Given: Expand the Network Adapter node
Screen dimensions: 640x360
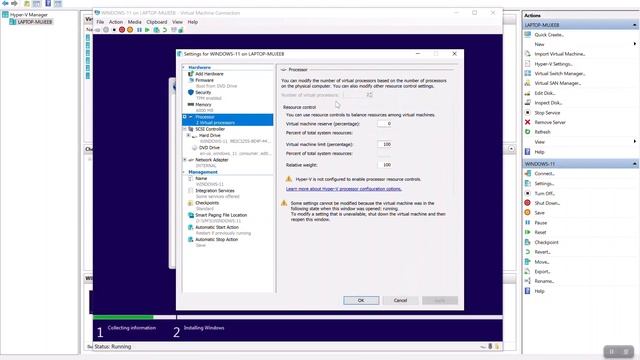Looking at the screenshot, I should 184,160.
